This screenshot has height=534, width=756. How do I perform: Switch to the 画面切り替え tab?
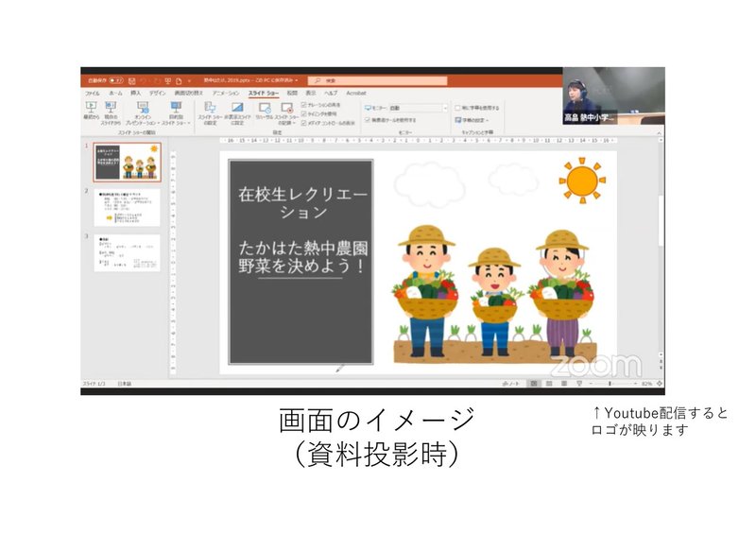point(188,94)
